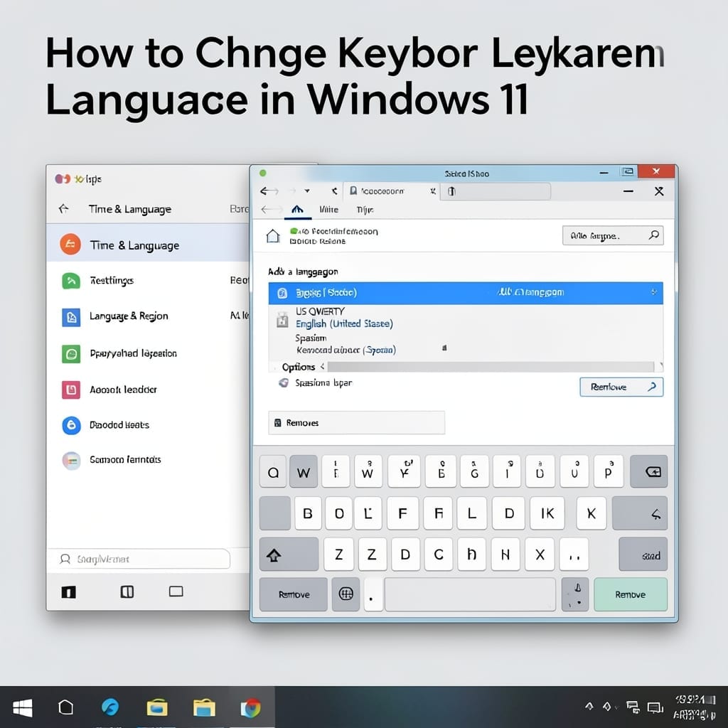Tap the Y key

coord(404,472)
